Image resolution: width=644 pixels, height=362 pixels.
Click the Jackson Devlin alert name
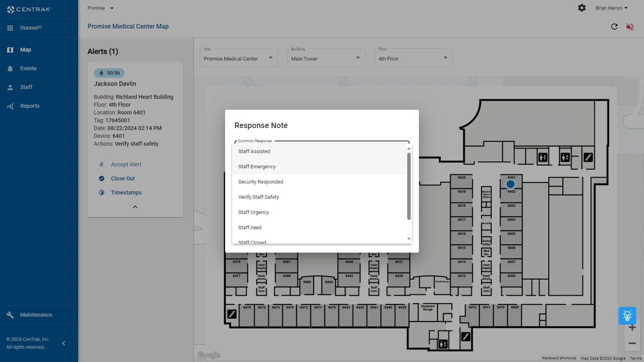115,84
